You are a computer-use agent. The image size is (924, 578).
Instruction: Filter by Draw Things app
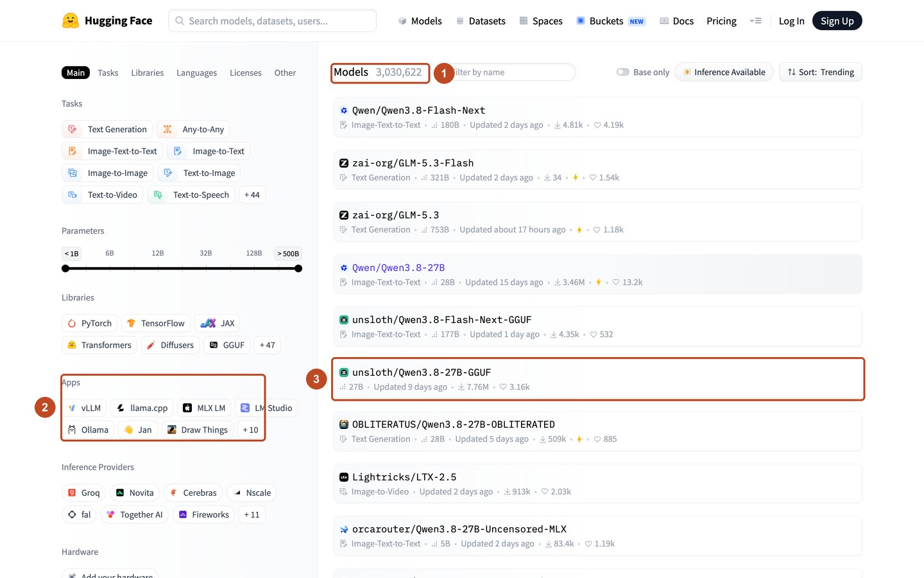(x=198, y=430)
